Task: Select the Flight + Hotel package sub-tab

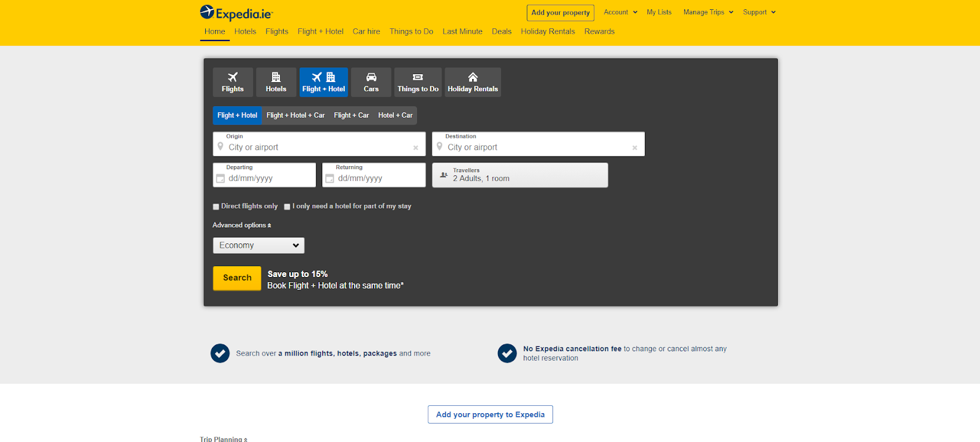Action: point(238,115)
